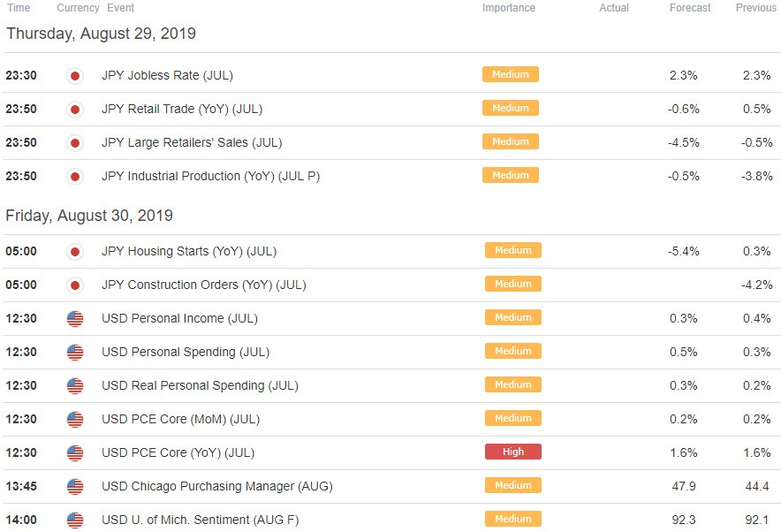Image resolution: width=781 pixels, height=532 pixels.
Task: Click the Previous column header
Action: (755, 8)
